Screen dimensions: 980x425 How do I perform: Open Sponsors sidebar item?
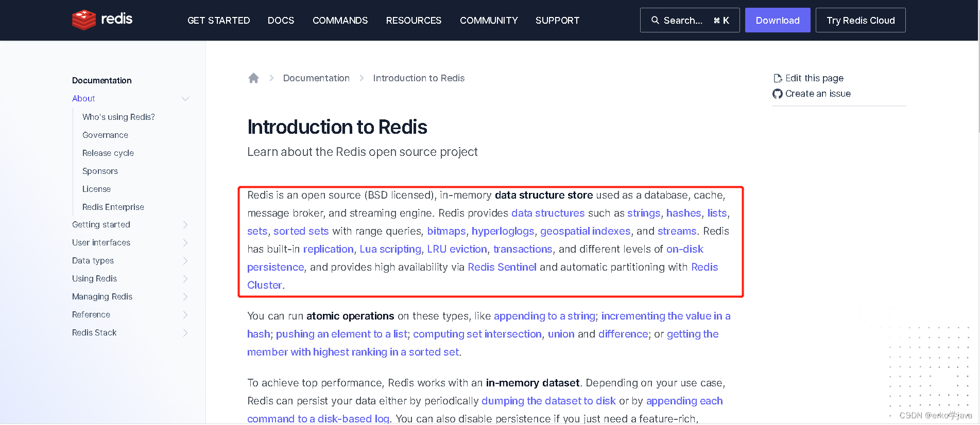[x=100, y=171]
